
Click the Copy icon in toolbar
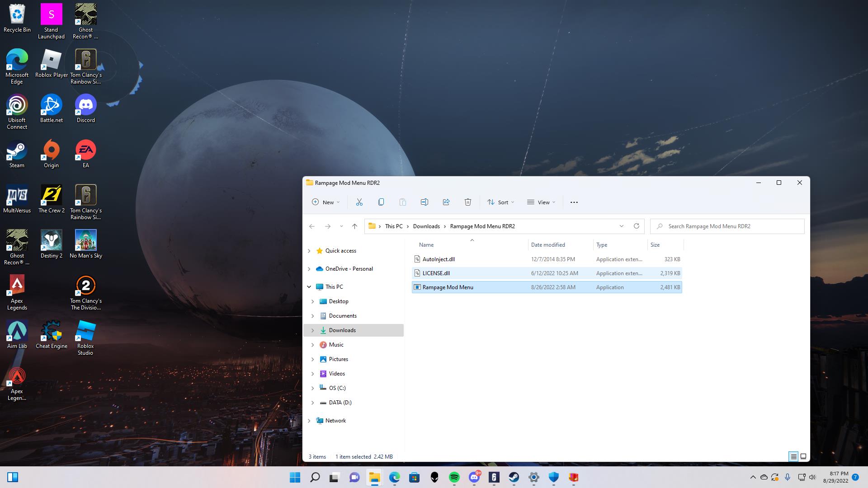click(381, 202)
